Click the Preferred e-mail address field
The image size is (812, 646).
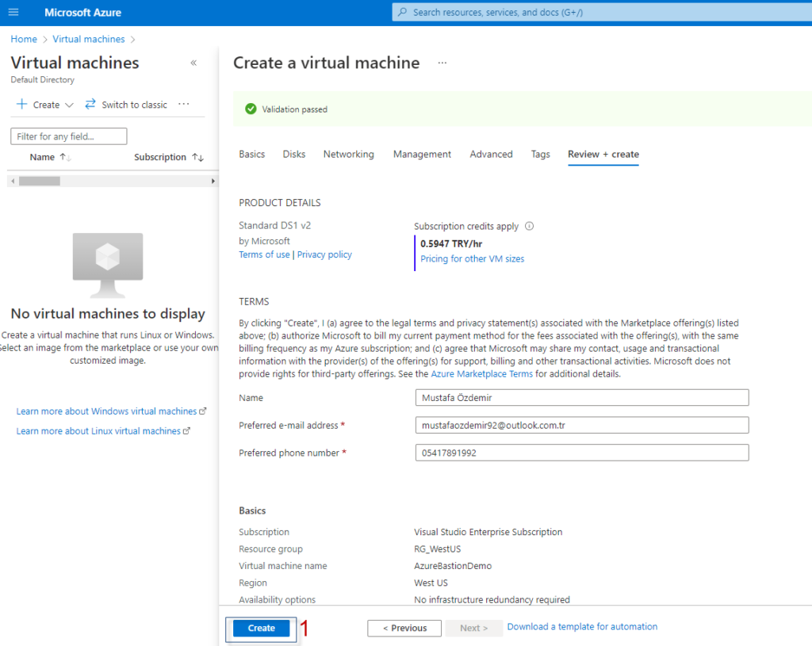pyautogui.click(x=582, y=425)
